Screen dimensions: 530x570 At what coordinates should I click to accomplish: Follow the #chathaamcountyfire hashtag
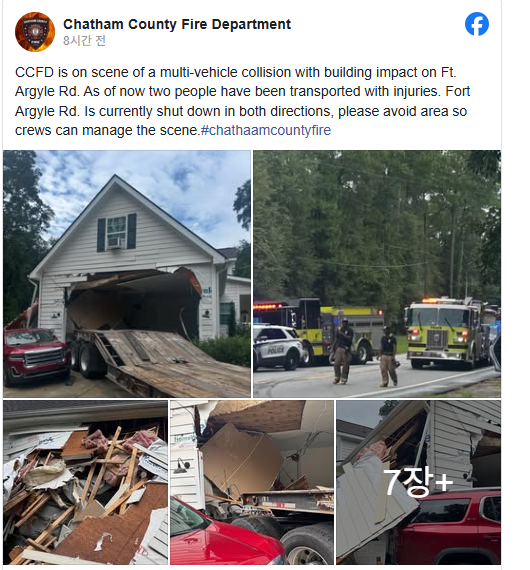click(x=266, y=130)
